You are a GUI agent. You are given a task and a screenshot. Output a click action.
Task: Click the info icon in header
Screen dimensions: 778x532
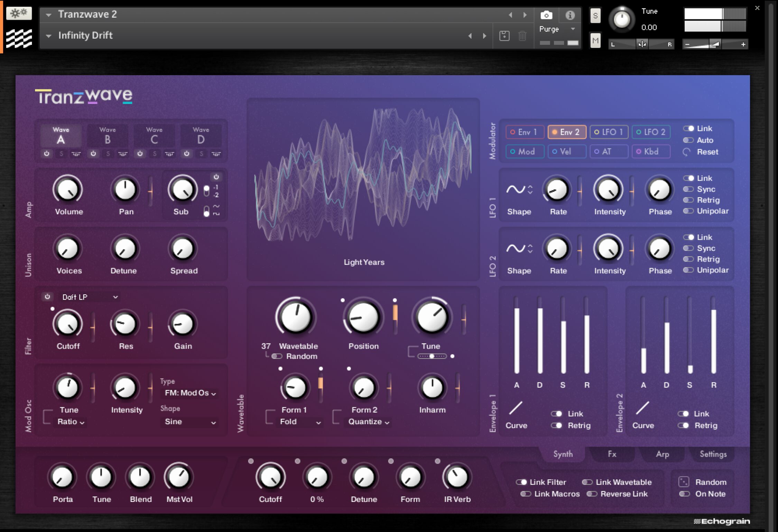click(x=570, y=15)
